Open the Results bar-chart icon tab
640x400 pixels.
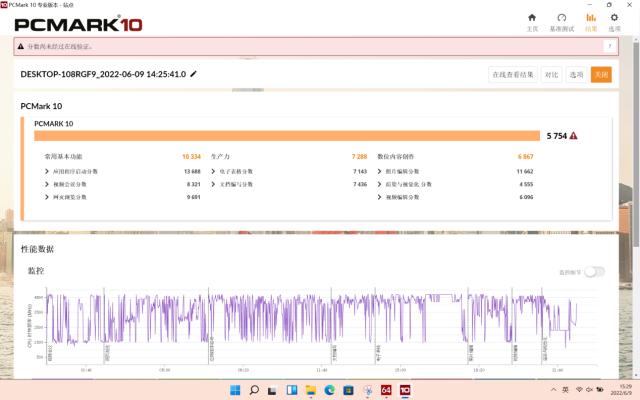(x=591, y=22)
